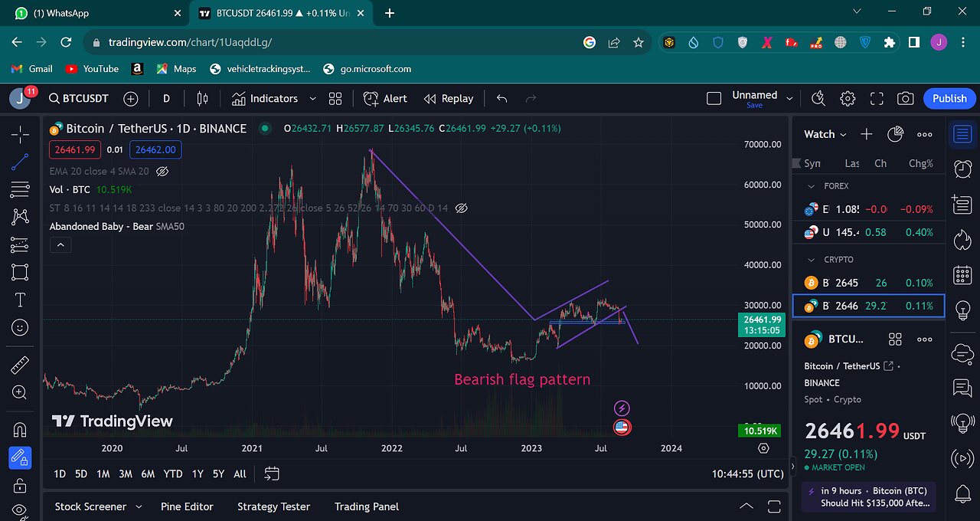Select the ruler measure tool
980x521 pixels.
[20, 365]
